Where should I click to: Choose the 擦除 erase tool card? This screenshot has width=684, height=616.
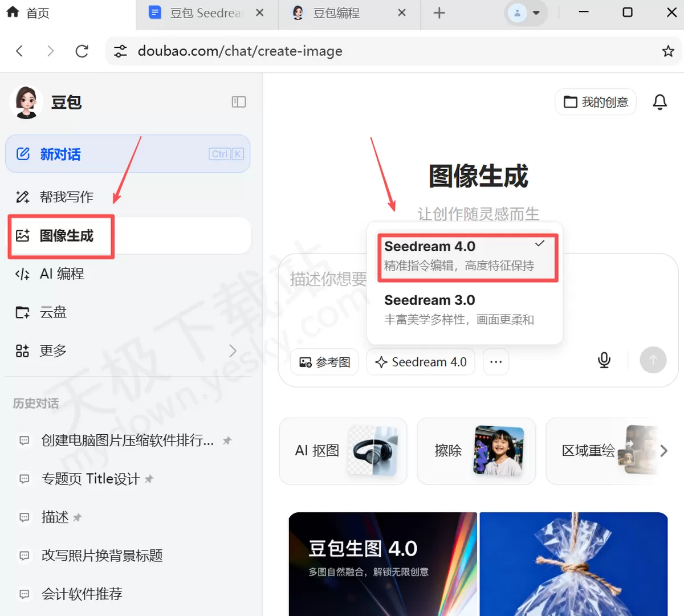[476, 451]
